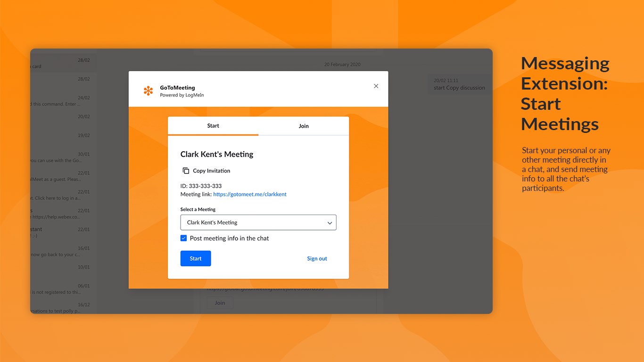Select the Start tab
644x362 pixels.
tap(213, 126)
